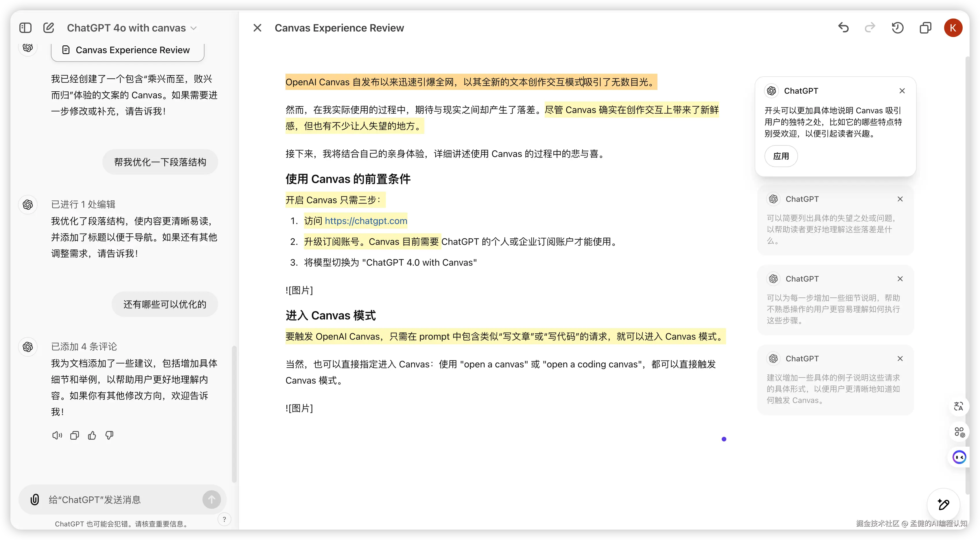The image size is (980, 540).
Task: Click the translate extension icon
Action: [959, 406]
